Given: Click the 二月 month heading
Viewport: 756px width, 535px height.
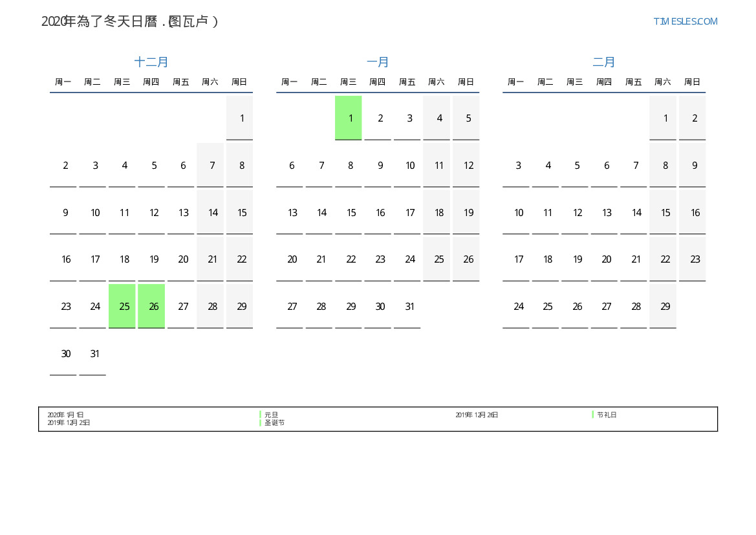Looking at the screenshot, I should tap(604, 62).
